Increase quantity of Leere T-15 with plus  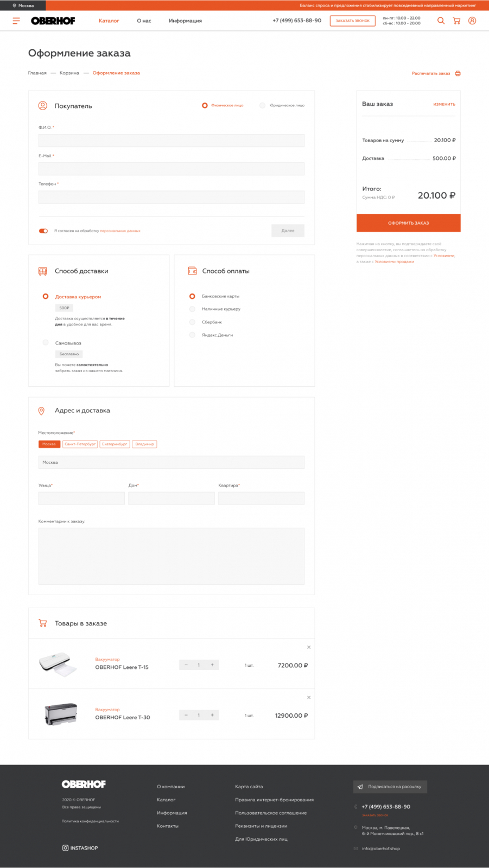click(212, 665)
